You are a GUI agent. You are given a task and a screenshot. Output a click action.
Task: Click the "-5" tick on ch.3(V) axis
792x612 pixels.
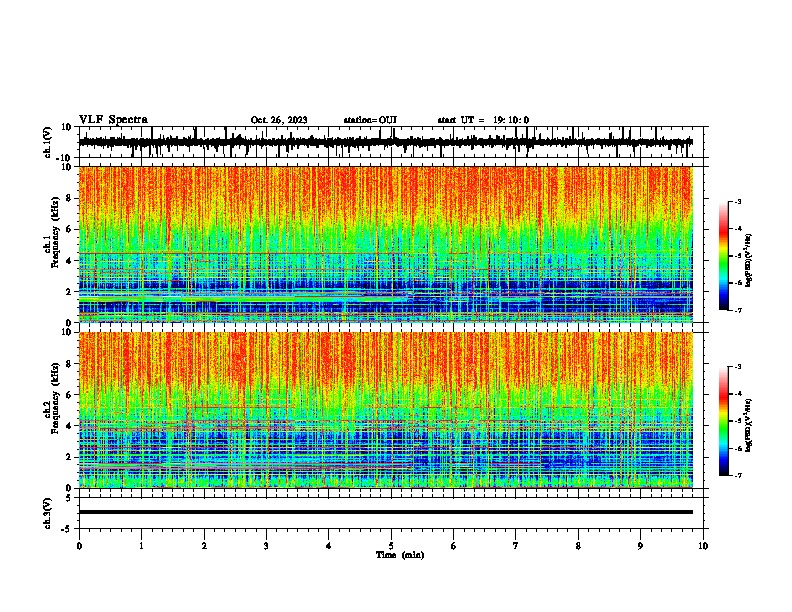[x=68, y=529]
